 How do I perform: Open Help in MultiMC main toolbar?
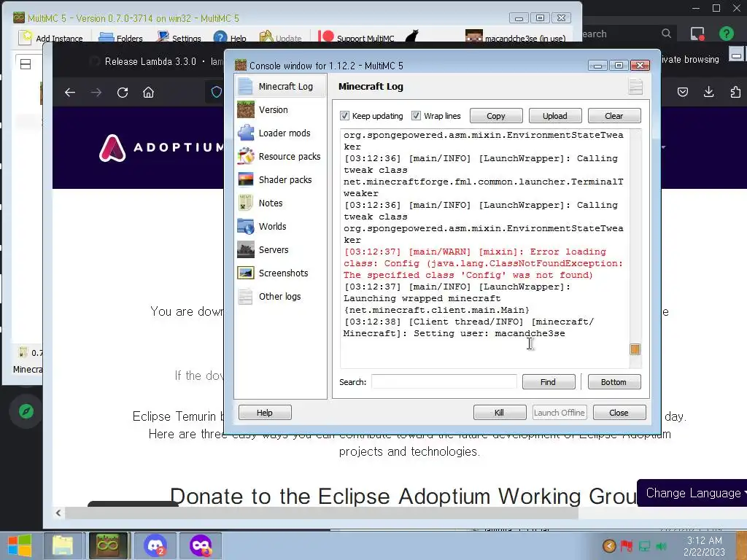tap(230, 38)
